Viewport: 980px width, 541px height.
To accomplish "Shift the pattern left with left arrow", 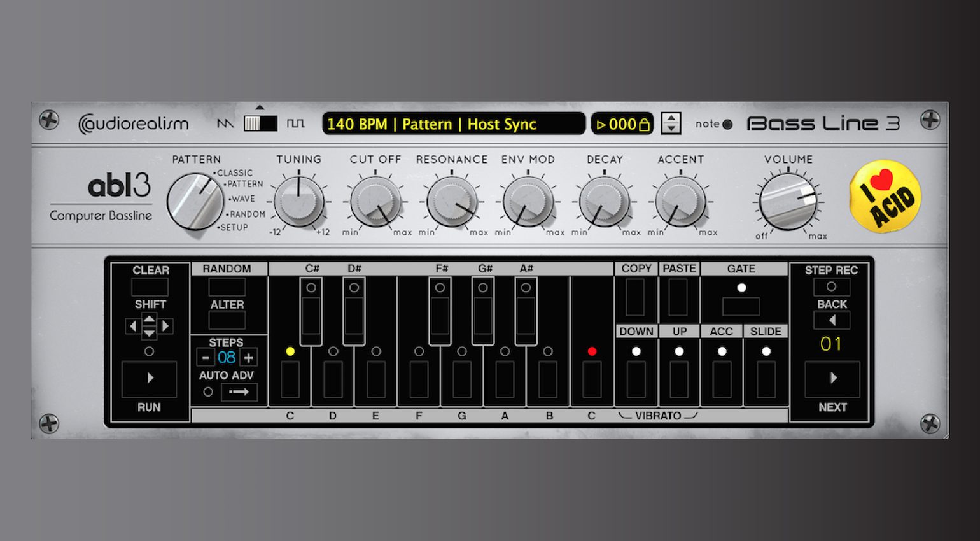I will [132, 326].
